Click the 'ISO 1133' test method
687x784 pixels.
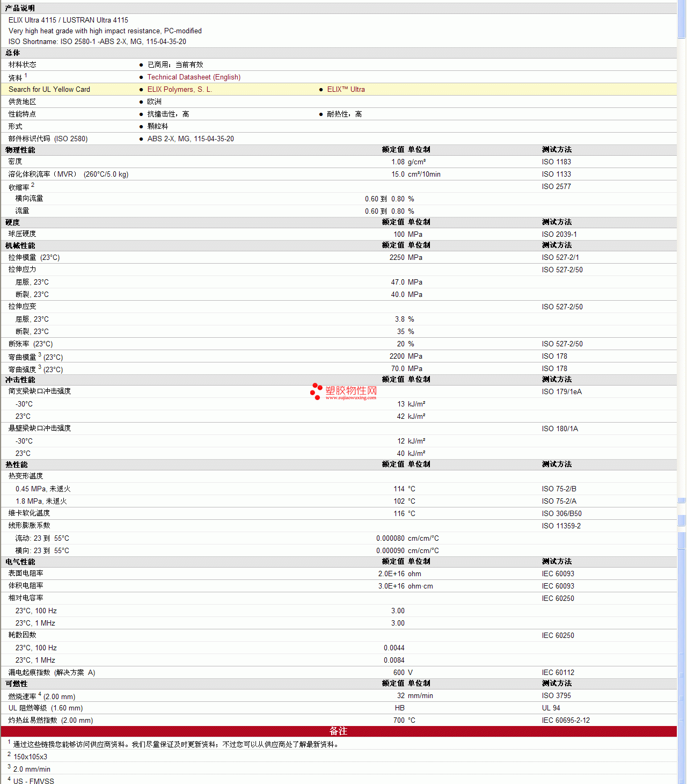pyautogui.click(x=557, y=175)
